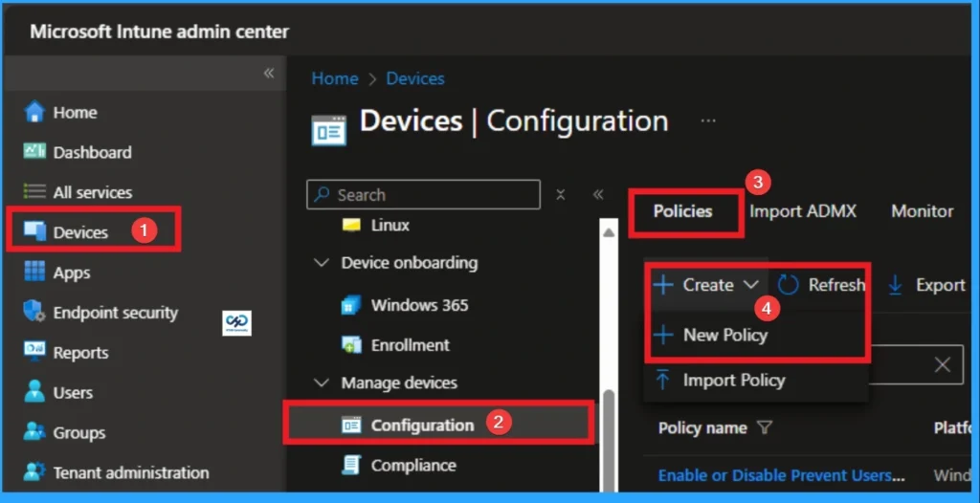Click the Dashboard chart icon

point(34,152)
